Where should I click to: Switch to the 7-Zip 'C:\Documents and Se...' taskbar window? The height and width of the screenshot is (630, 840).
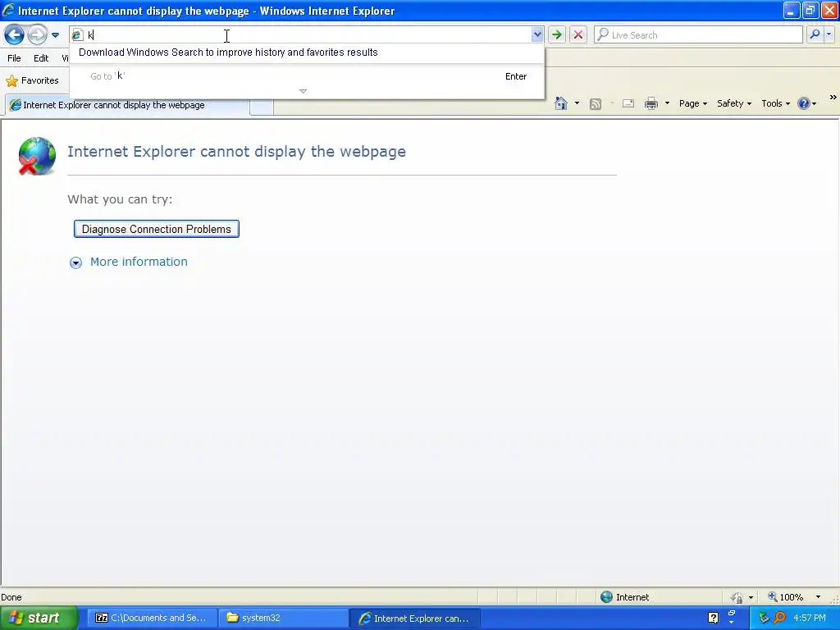(x=152, y=618)
